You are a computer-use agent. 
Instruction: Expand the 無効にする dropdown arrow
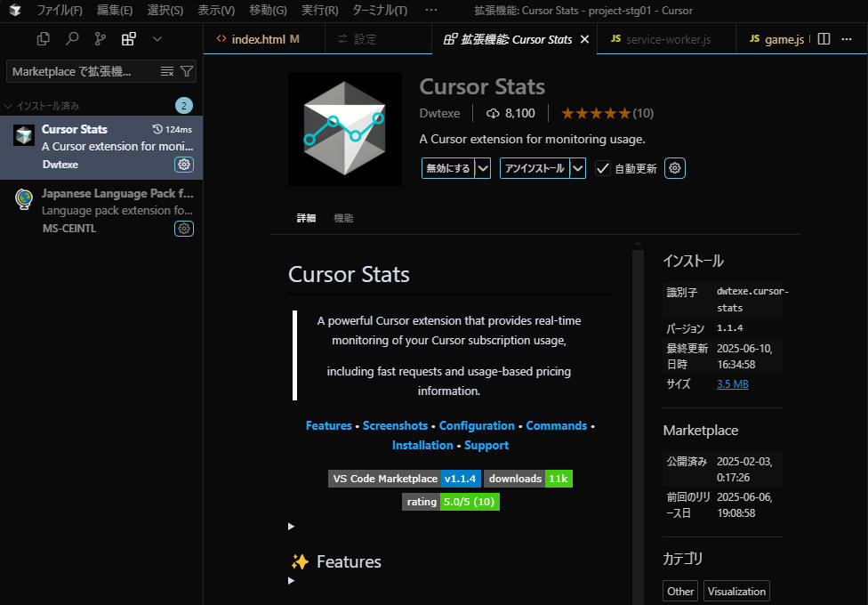pyautogui.click(x=483, y=168)
